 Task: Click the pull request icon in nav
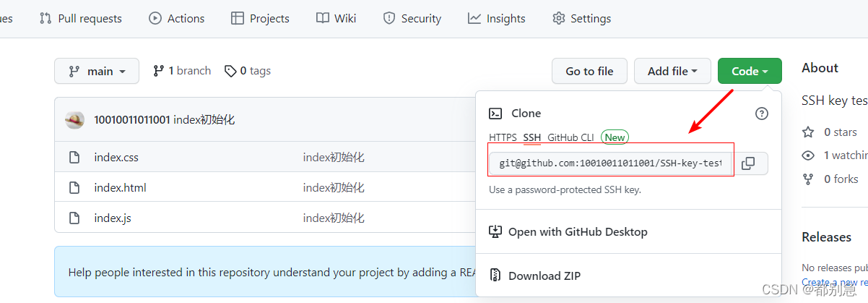coord(45,19)
